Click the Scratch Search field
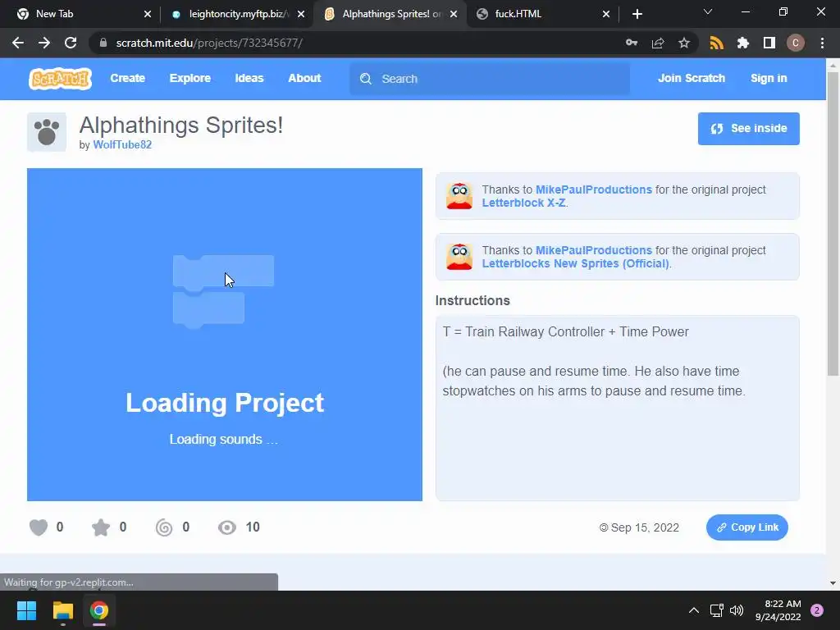 click(490, 79)
